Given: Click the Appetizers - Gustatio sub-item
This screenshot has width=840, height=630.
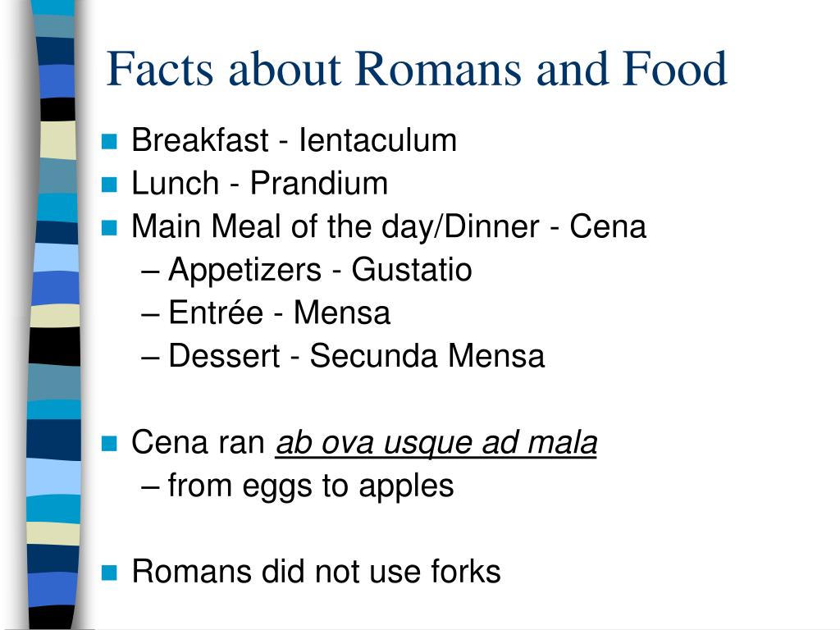Looking at the screenshot, I should 307,269.
